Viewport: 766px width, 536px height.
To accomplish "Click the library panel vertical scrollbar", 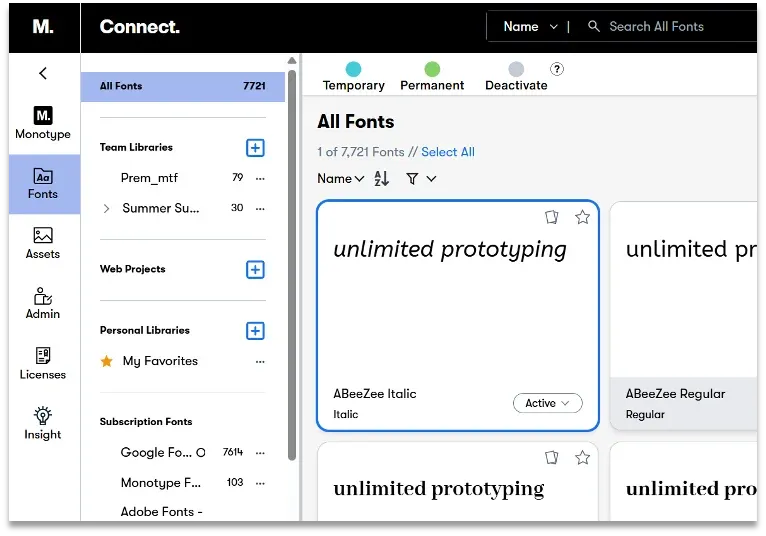I will [292, 264].
